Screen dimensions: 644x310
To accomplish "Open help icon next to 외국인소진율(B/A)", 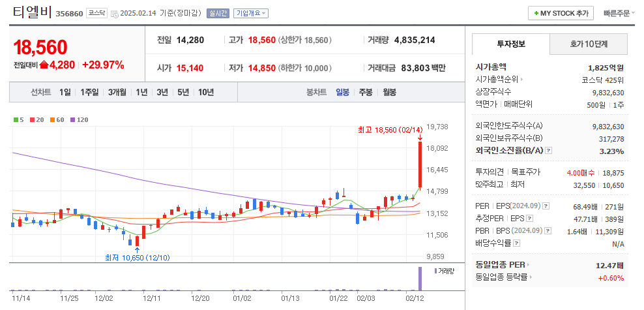I will [549, 151].
